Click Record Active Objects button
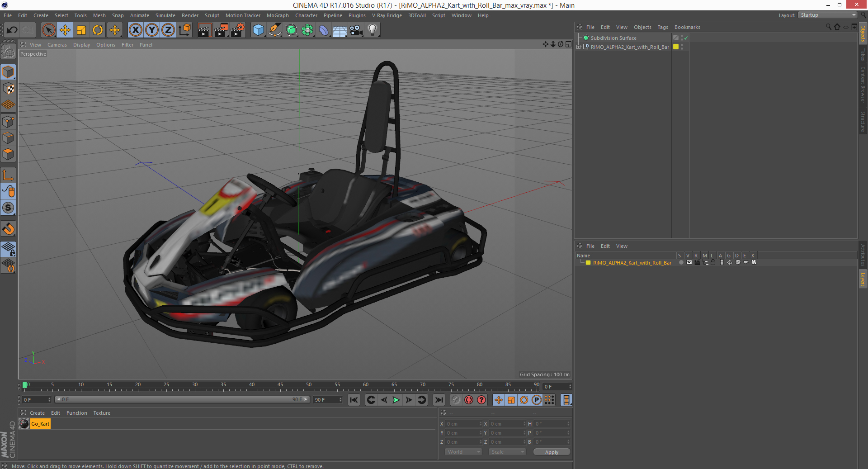 pos(456,400)
